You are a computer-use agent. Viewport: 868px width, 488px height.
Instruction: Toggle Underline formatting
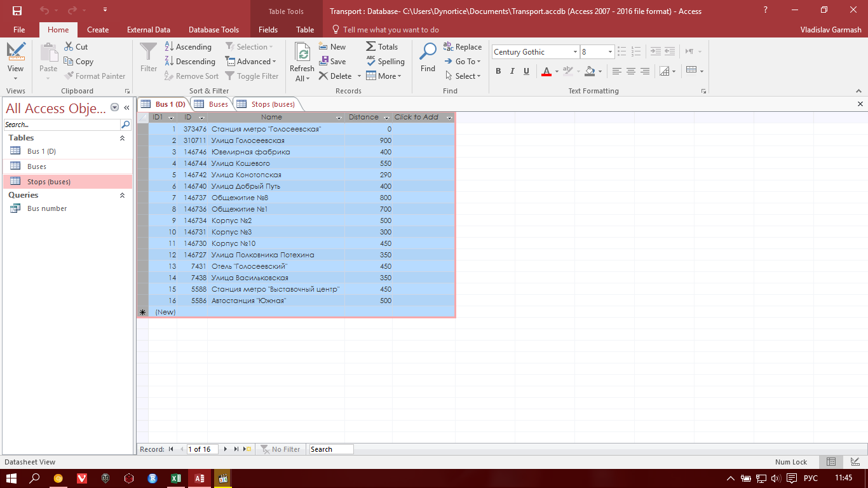coord(526,71)
